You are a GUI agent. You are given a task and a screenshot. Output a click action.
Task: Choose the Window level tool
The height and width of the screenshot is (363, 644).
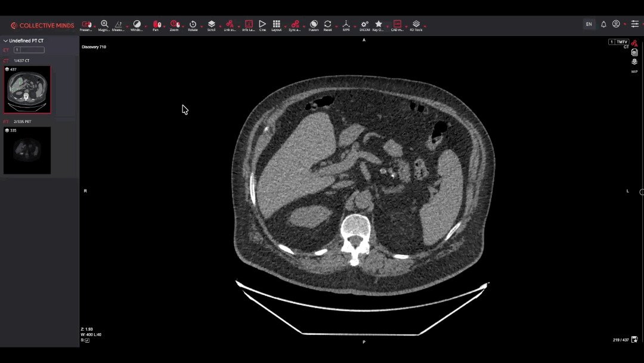pos(137,24)
